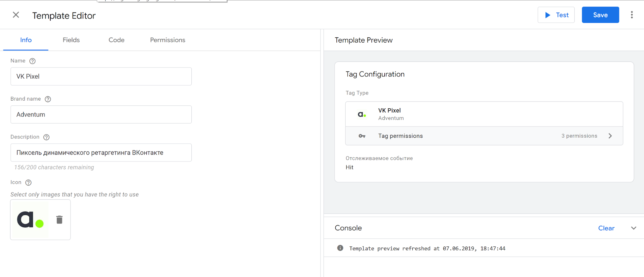The height and width of the screenshot is (277, 644).
Task: Click the key icon in Tag permissions row
Action: tap(362, 136)
